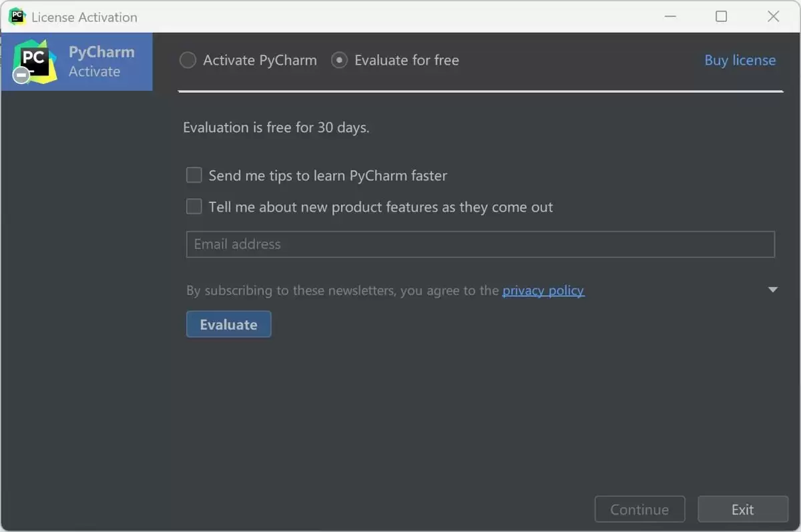
Task: Maximize the License Activation window
Action: click(x=722, y=17)
